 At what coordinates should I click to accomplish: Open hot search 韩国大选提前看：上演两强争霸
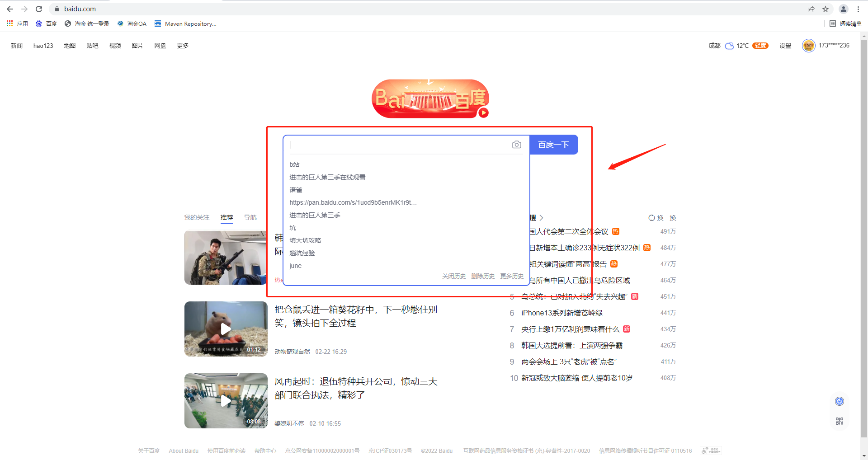click(x=572, y=345)
